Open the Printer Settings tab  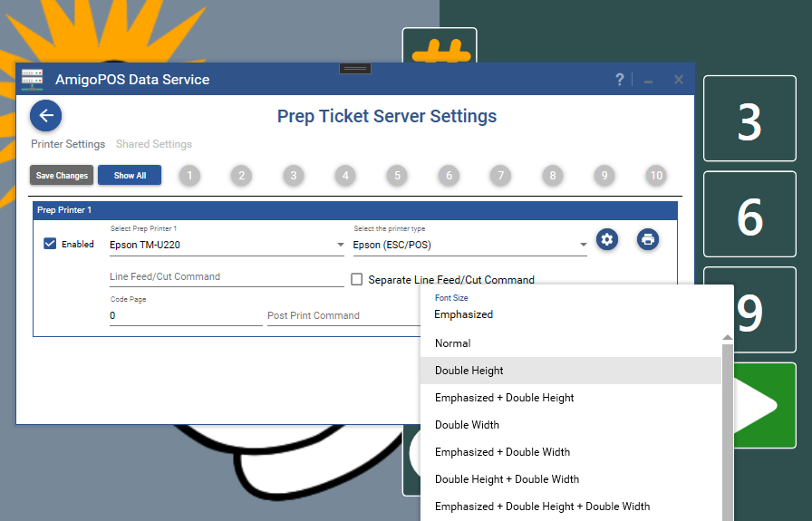click(x=68, y=144)
